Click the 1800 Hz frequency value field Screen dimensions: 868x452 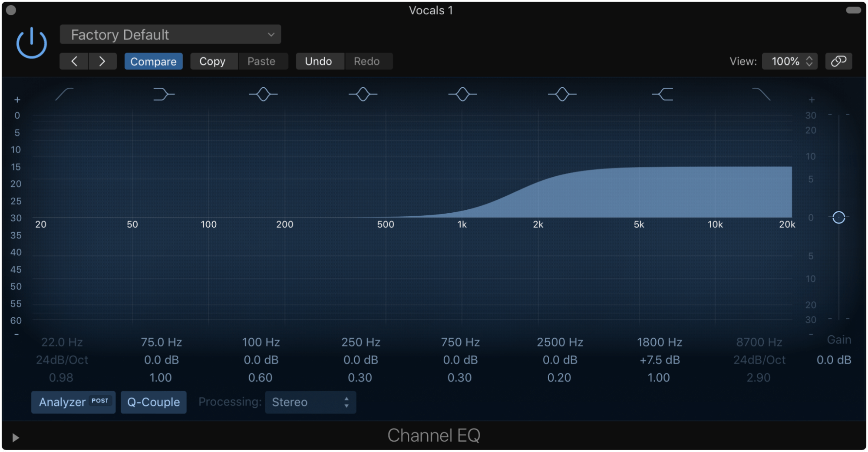pyautogui.click(x=659, y=342)
